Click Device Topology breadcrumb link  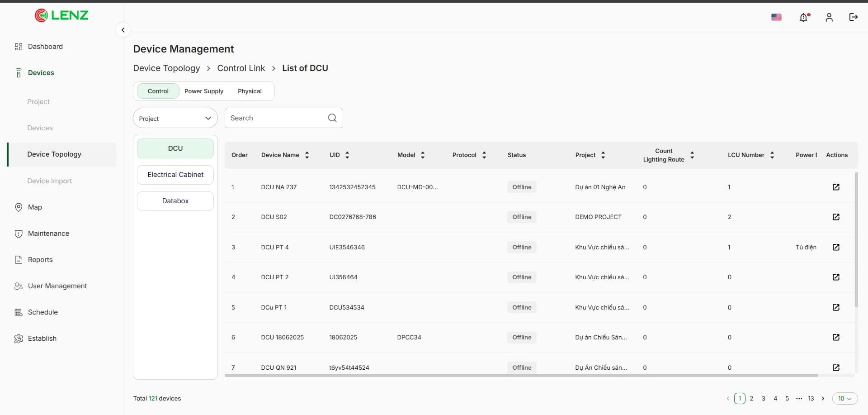click(x=166, y=68)
